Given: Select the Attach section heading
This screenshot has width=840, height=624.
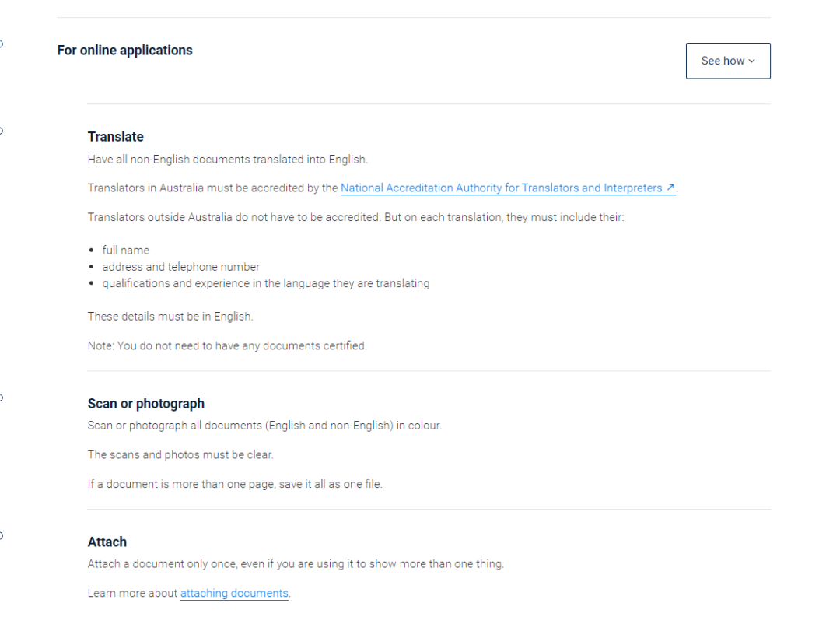Looking at the screenshot, I should click(x=107, y=542).
